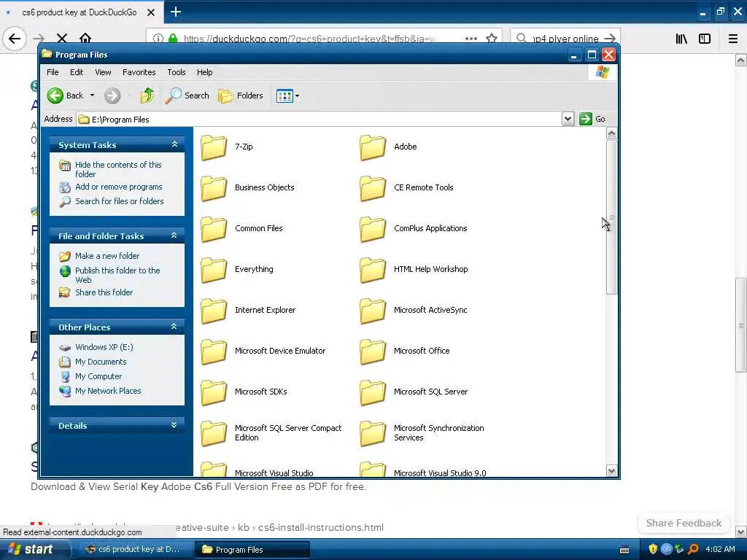
Task: Open the Edit menu in Explorer
Action: point(77,72)
